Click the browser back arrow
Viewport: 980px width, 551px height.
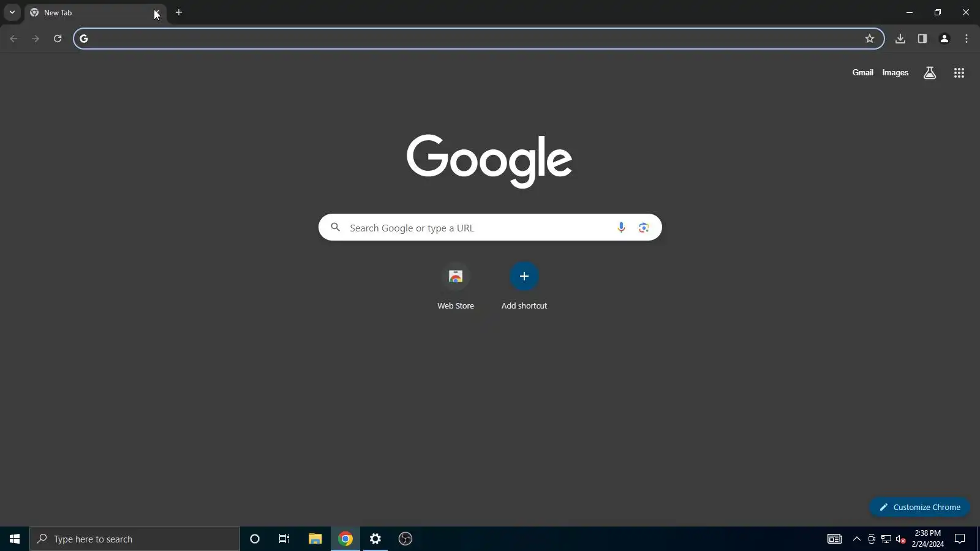13,39
